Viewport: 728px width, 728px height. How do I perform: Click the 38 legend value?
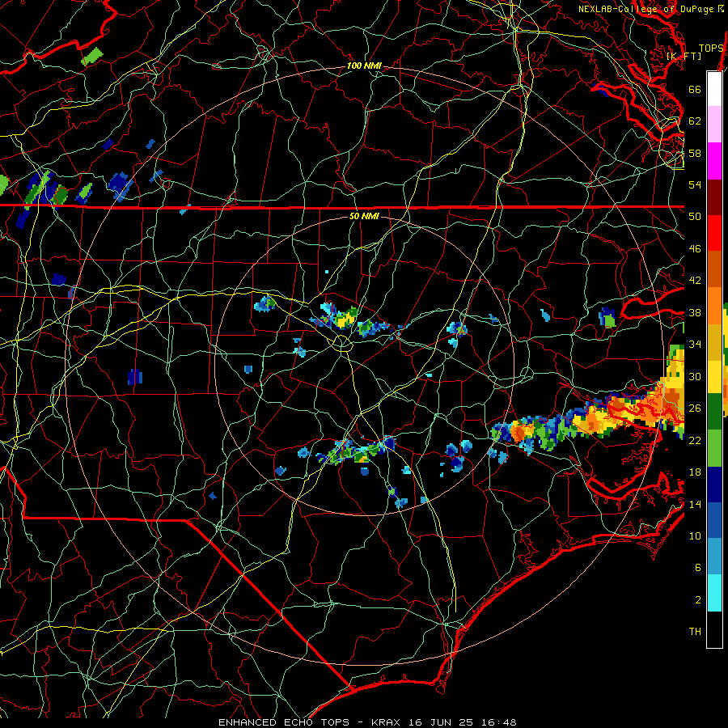[x=695, y=312]
